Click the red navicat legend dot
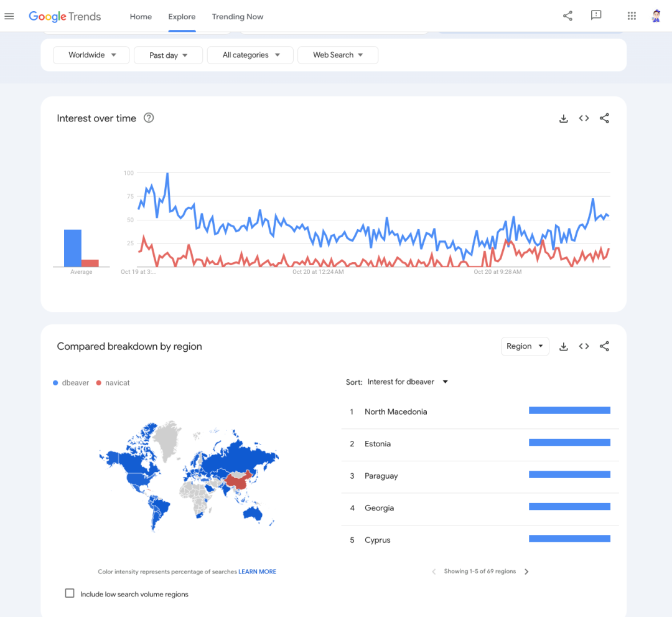The image size is (672, 617). pos(98,383)
